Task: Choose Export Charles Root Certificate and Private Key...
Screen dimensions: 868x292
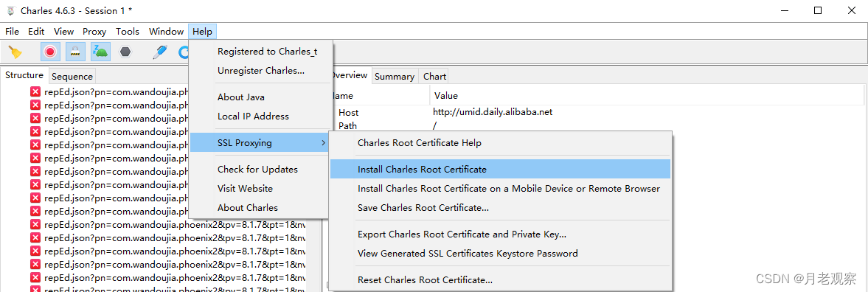Action: (501, 234)
